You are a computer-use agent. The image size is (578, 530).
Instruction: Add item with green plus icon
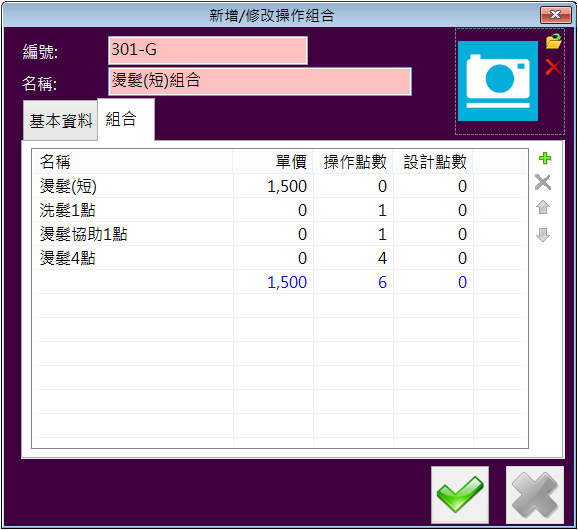(545, 158)
